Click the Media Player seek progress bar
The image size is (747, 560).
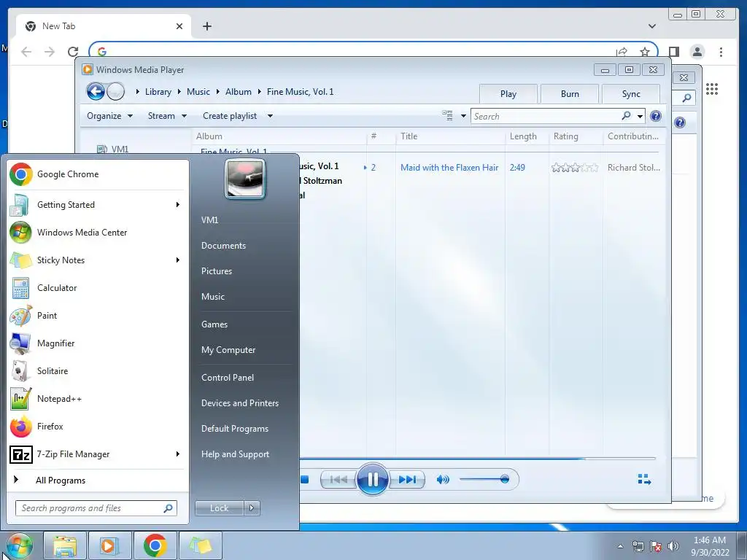pos(477,459)
